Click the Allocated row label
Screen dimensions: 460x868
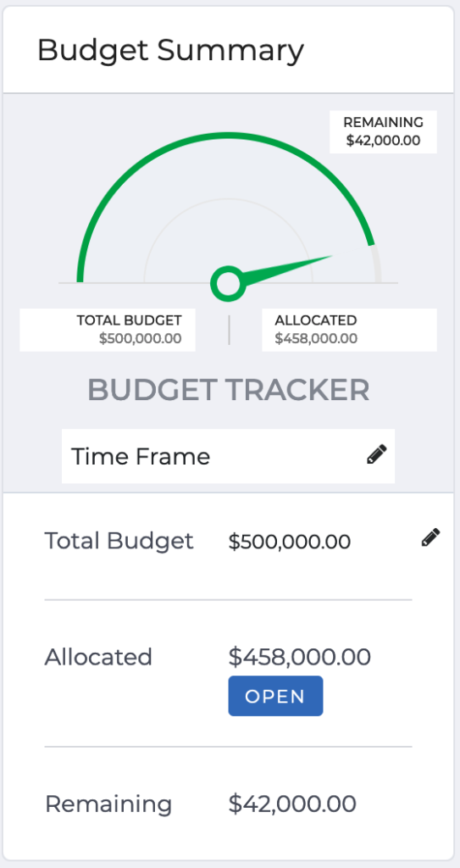click(x=98, y=657)
